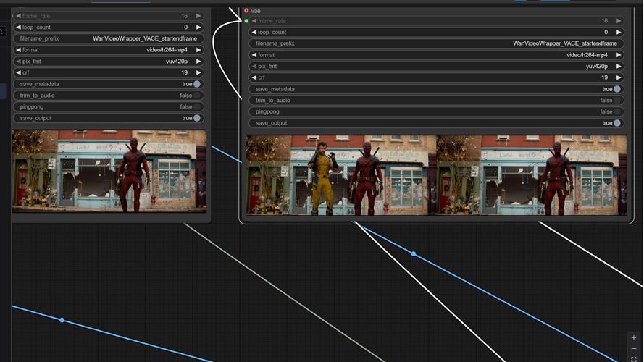The image size is (644, 362).
Task: Click crf value 19 in selected node
Action: (605, 77)
